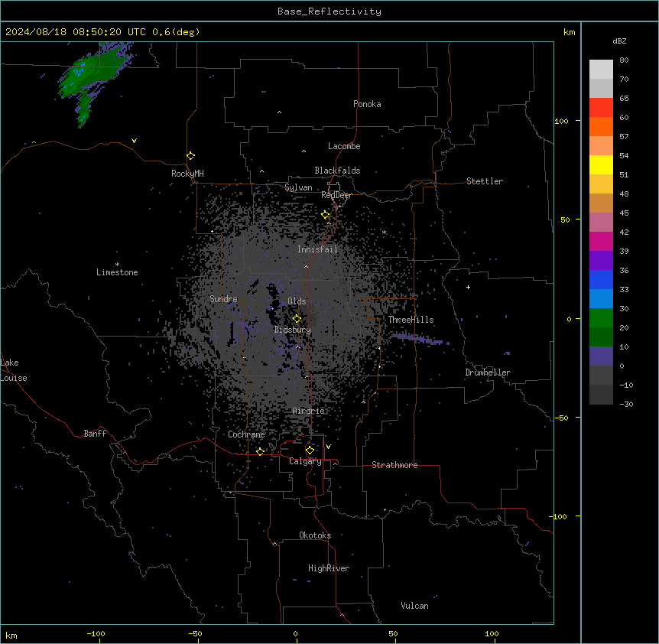Click the Blackfalds city label

coord(337,171)
